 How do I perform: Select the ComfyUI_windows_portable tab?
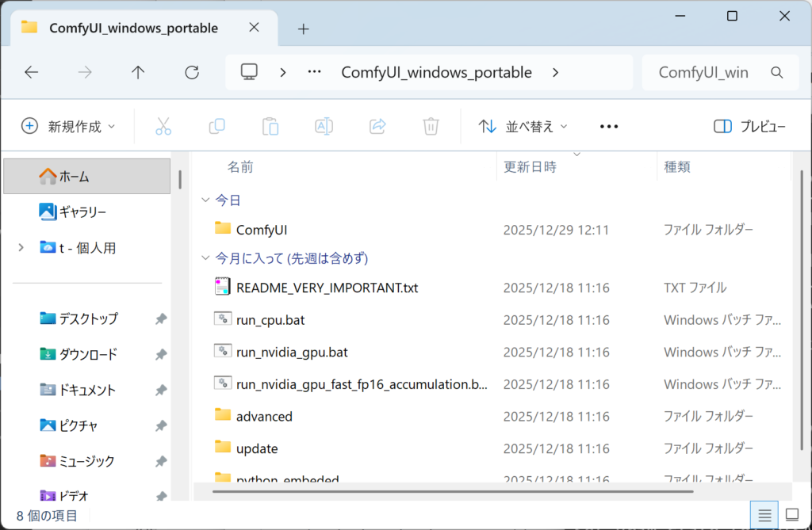(133, 28)
